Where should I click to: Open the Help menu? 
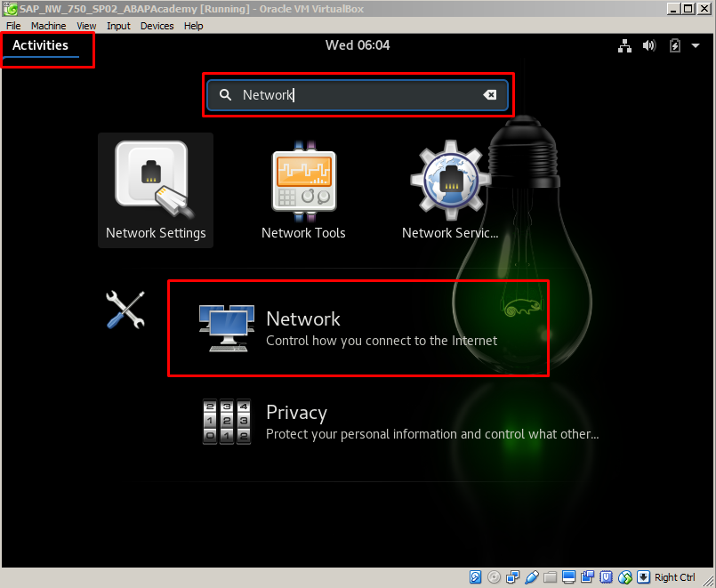pos(194,26)
